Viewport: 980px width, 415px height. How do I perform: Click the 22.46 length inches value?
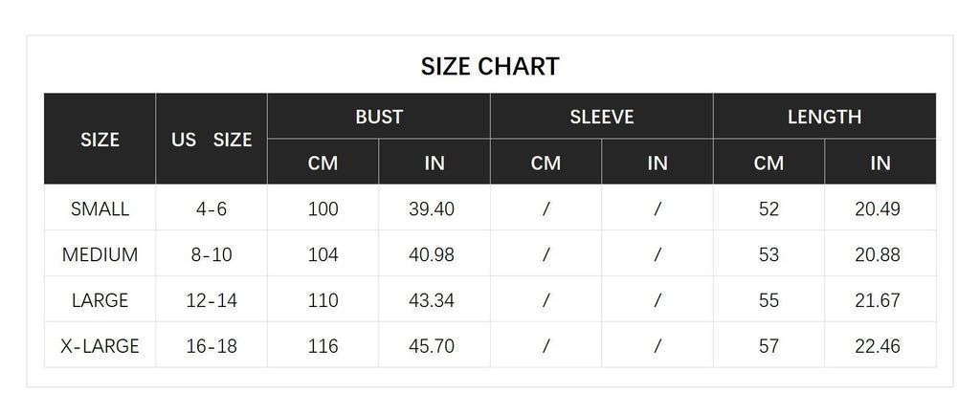[x=878, y=346]
